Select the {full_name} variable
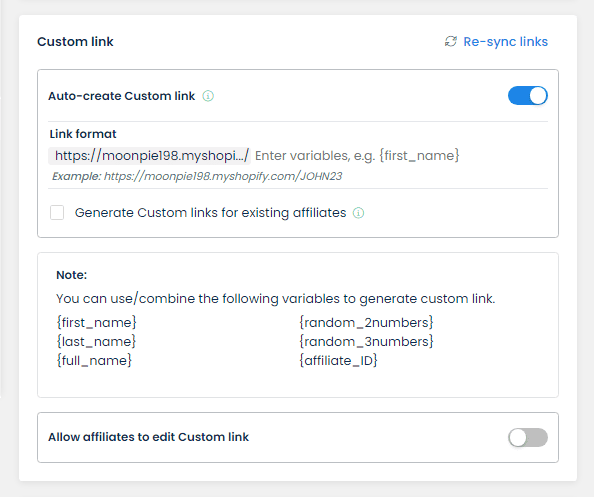594x497 pixels. [94, 360]
